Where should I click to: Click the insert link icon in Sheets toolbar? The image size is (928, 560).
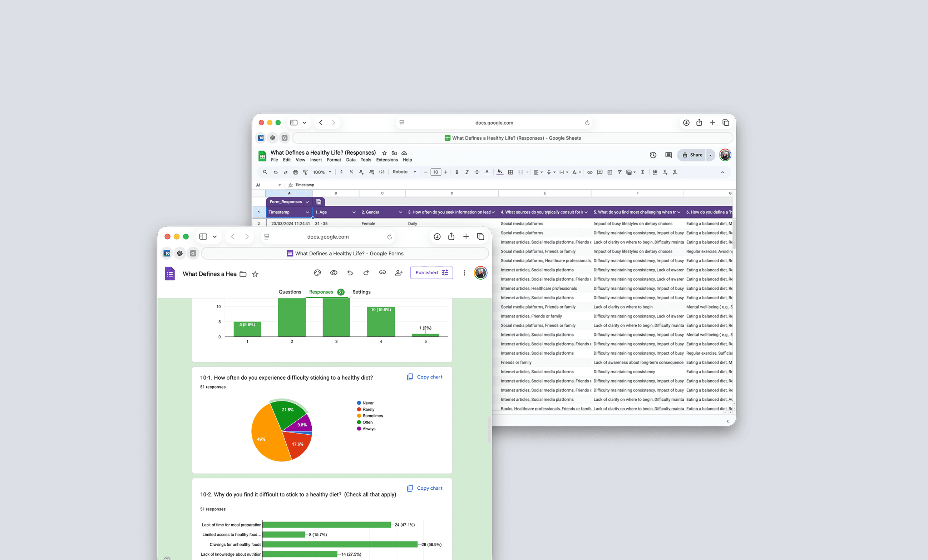point(590,172)
